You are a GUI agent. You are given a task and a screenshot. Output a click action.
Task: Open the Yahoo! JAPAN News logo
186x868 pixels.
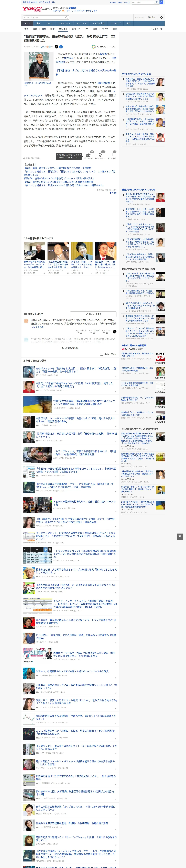click(37, 9)
